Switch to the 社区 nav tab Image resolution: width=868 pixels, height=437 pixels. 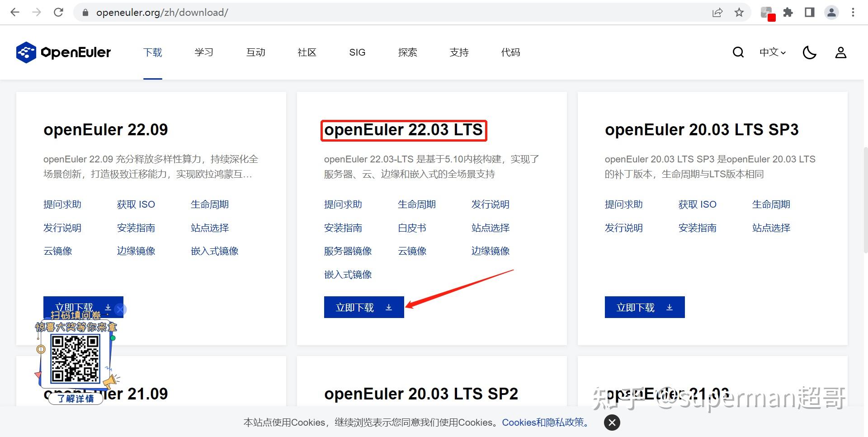307,52
